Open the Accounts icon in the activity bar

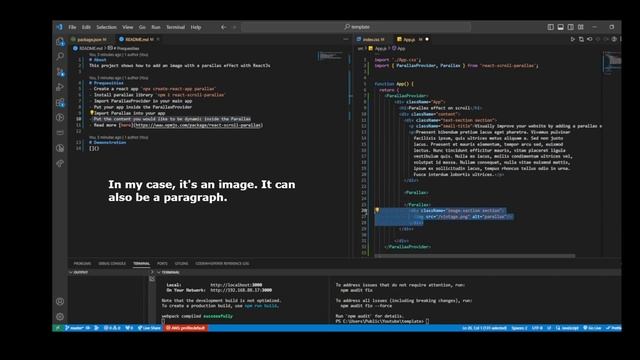pyautogui.click(x=60, y=301)
